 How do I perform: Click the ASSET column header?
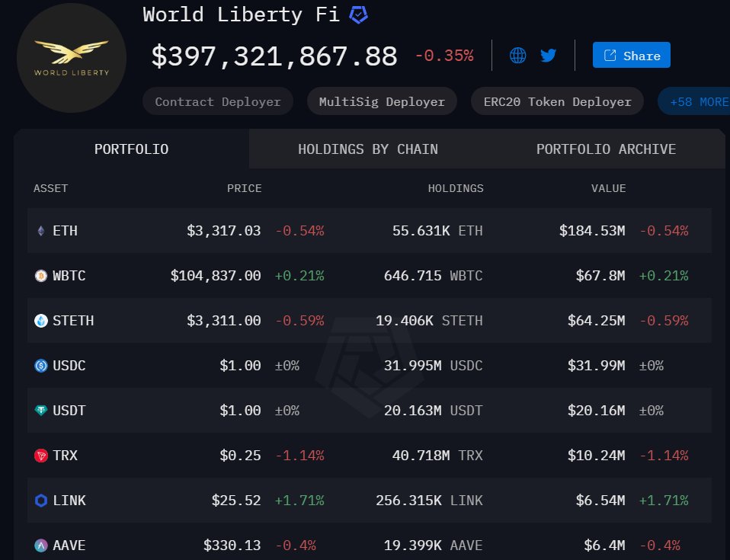point(51,188)
